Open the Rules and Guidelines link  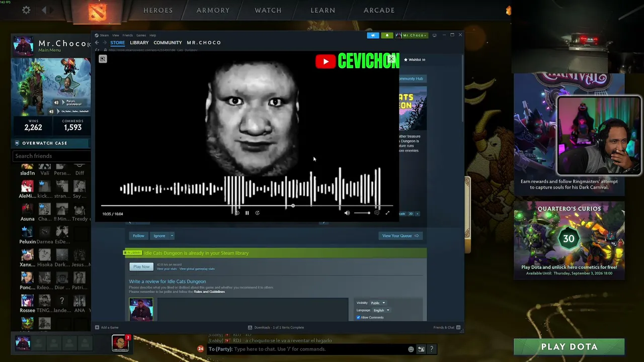(209, 292)
